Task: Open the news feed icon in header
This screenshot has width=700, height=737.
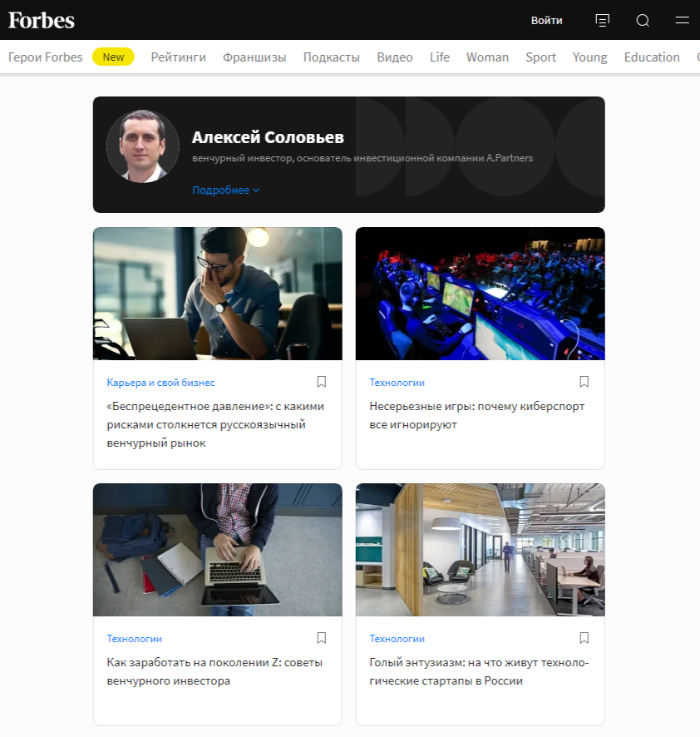Action: (x=602, y=20)
